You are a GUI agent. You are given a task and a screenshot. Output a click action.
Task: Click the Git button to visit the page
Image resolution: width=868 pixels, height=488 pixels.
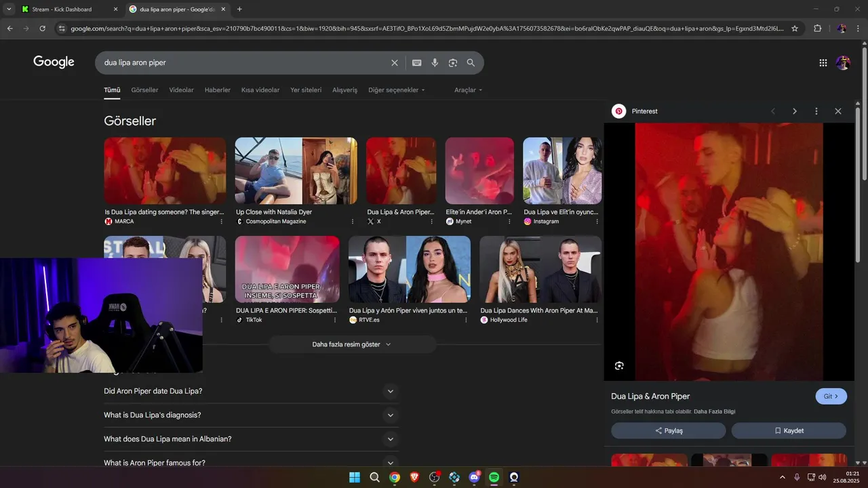831,396
